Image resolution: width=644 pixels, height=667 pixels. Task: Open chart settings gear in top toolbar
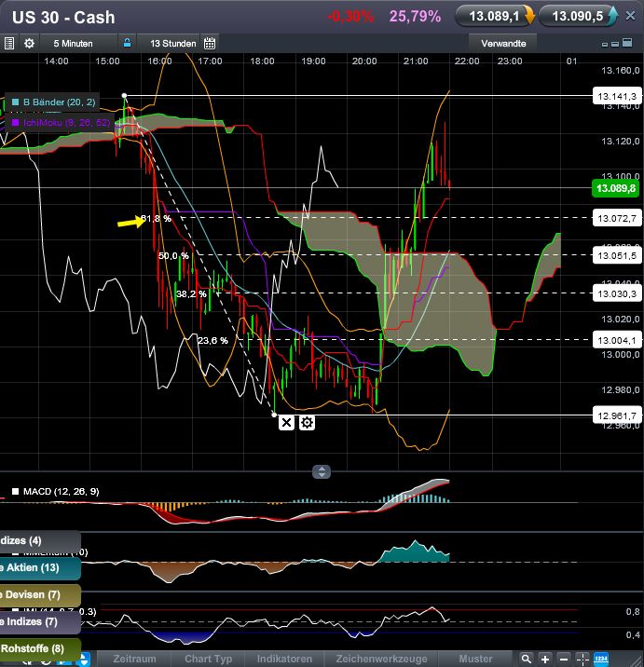pos(29,44)
